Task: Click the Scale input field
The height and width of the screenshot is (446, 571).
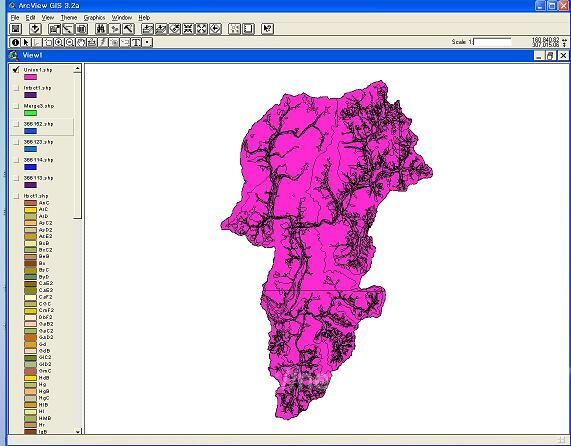Action: coord(492,42)
